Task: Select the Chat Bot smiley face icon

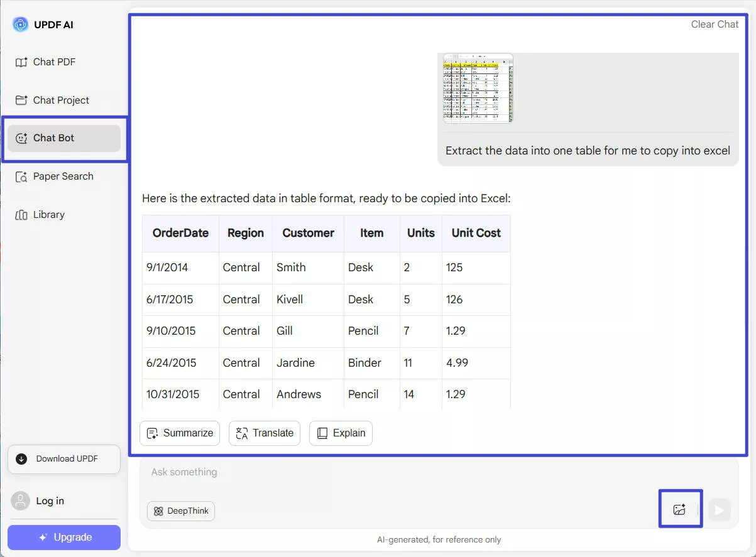Action: click(21, 138)
